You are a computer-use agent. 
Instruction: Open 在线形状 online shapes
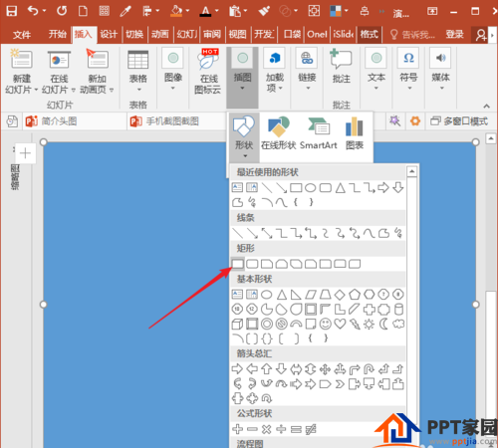tap(278, 133)
